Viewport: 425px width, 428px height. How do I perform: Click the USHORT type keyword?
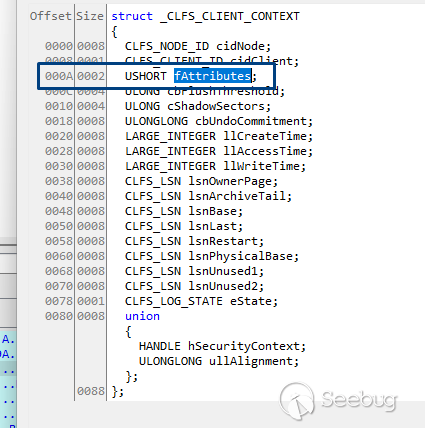[x=146, y=76]
